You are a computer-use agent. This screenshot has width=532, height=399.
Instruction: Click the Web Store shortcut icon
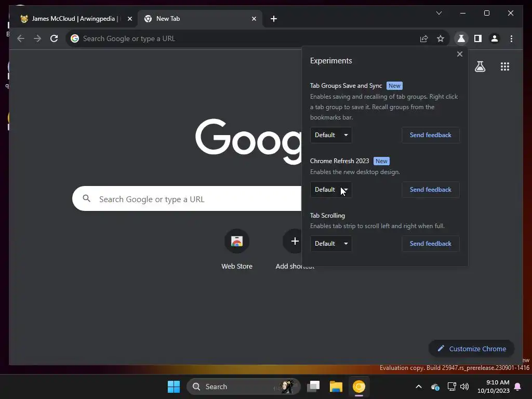(237, 241)
